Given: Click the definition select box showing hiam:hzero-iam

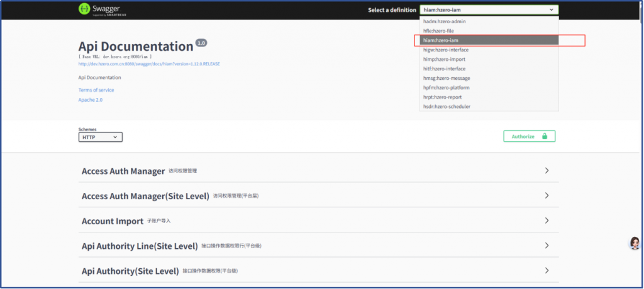Looking at the screenshot, I should point(489,10).
